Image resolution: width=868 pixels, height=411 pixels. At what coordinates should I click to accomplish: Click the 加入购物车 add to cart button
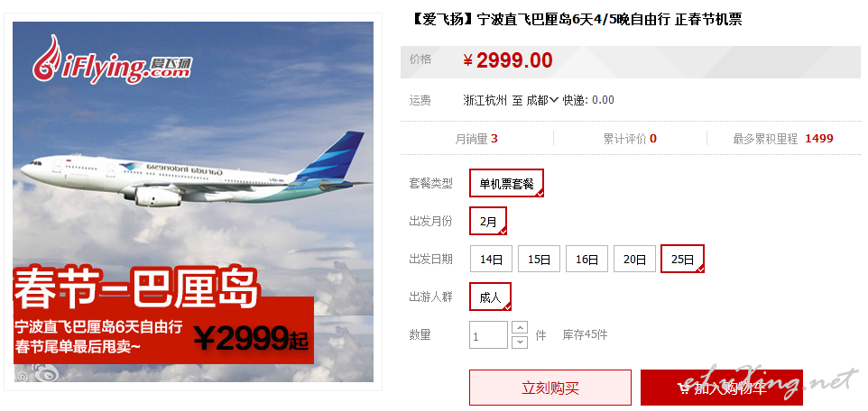pyautogui.click(x=721, y=388)
